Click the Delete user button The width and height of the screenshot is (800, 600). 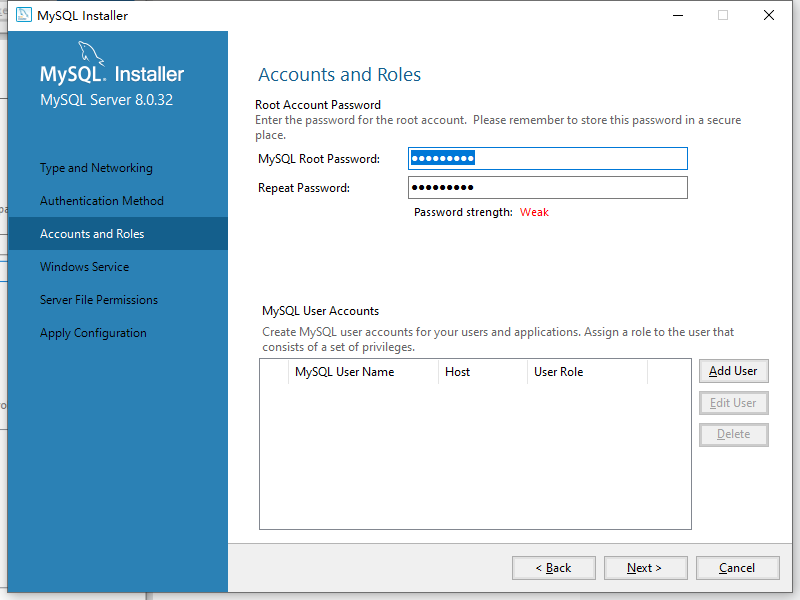734,435
